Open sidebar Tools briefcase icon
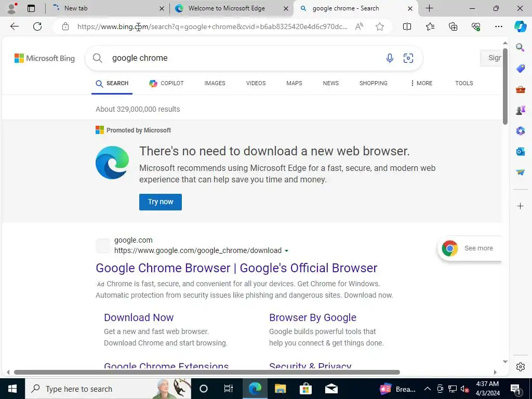Image resolution: width=532 pixels, height=399 pixels. (x=520, y=89)
